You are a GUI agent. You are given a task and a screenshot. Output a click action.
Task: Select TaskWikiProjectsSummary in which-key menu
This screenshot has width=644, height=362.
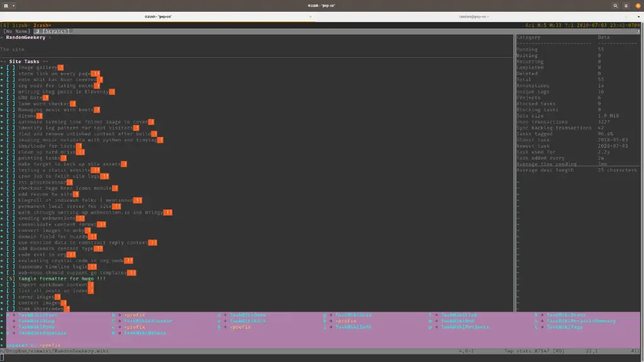pyautogui.click(x=580, y=321)
